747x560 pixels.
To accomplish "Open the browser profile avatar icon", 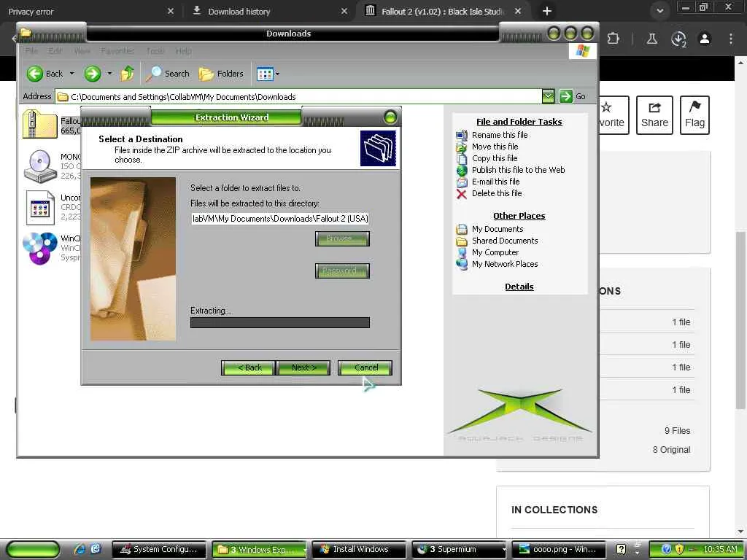I will (705, 39).
